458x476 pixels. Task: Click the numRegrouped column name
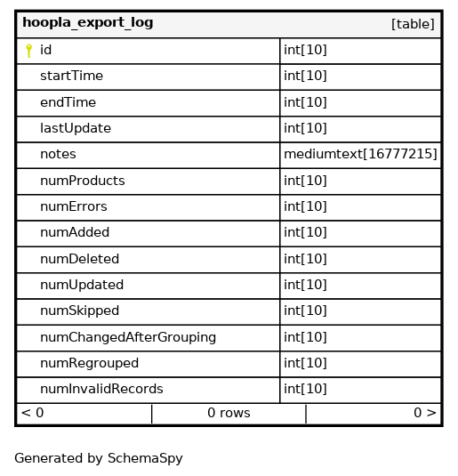click(89, 363)
